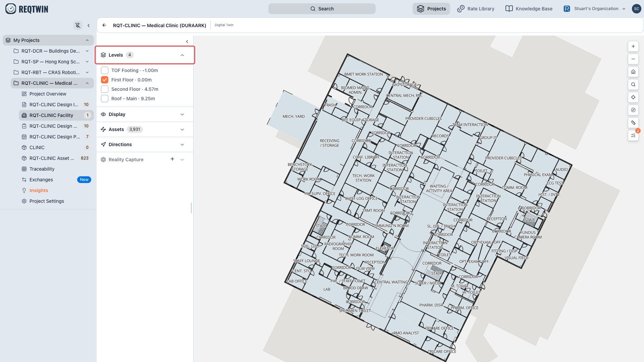Click the Rate Library icon
This screenshot has height=362, width=644.
[461, 9]
